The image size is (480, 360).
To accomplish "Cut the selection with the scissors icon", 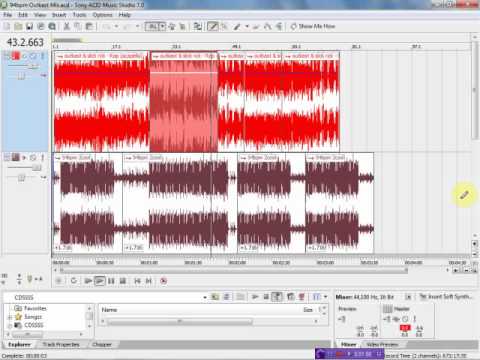I will [x=66, y=26].
